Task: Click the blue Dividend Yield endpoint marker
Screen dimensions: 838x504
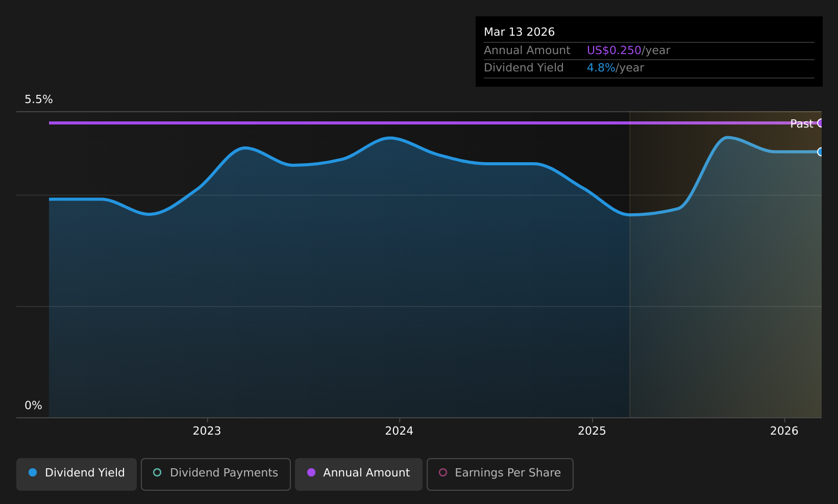Action: tap(821, 152)
